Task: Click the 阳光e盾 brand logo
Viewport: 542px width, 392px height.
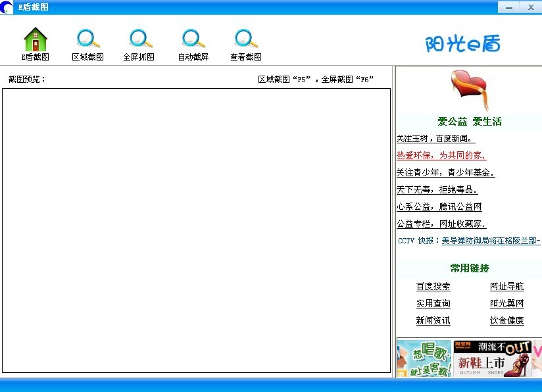Action: tap(462, 44)
